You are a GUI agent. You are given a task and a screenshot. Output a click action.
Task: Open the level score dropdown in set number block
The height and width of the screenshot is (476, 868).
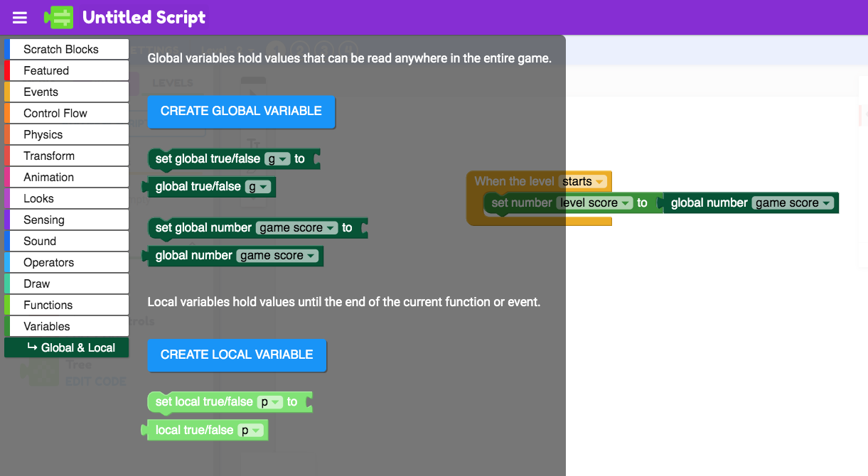594,203
